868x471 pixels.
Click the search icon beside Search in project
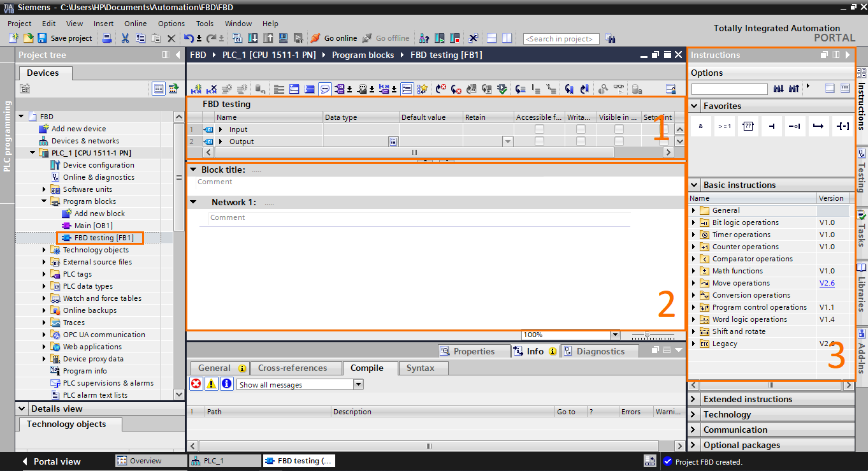pos(610,38)
